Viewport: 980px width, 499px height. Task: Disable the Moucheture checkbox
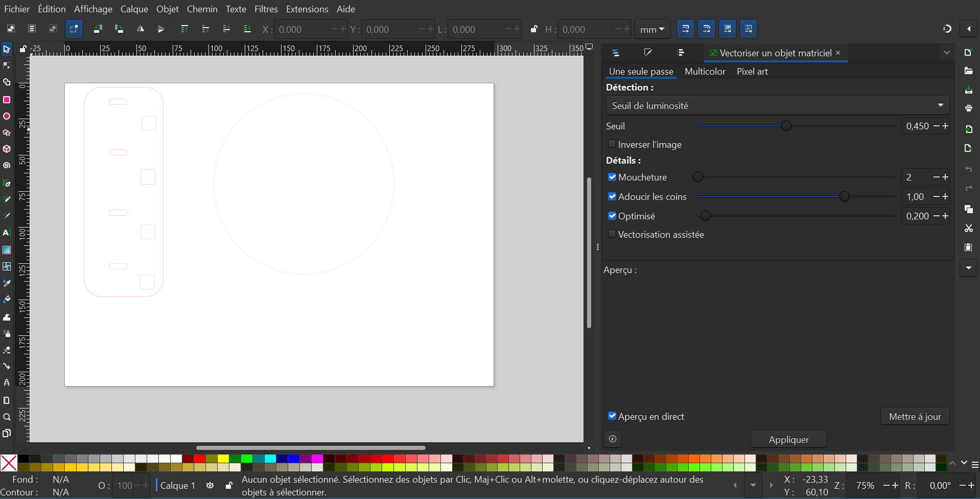point(612,177)
